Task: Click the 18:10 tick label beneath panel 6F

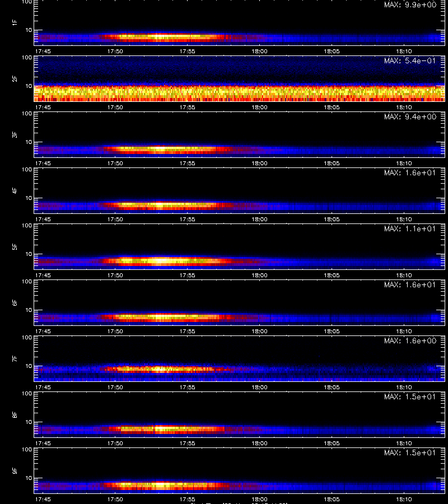Action: click(404, 331)
